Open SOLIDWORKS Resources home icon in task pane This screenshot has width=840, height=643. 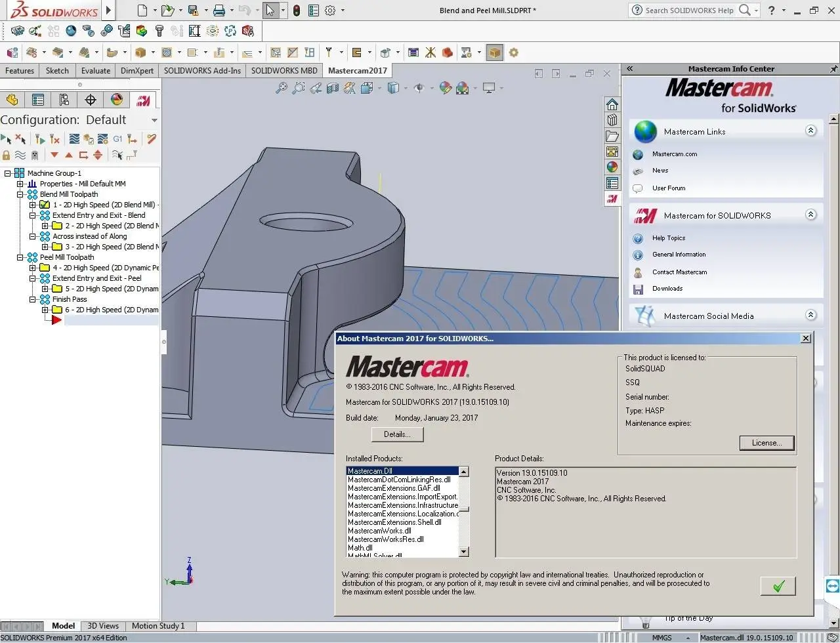tap(612, 105)
